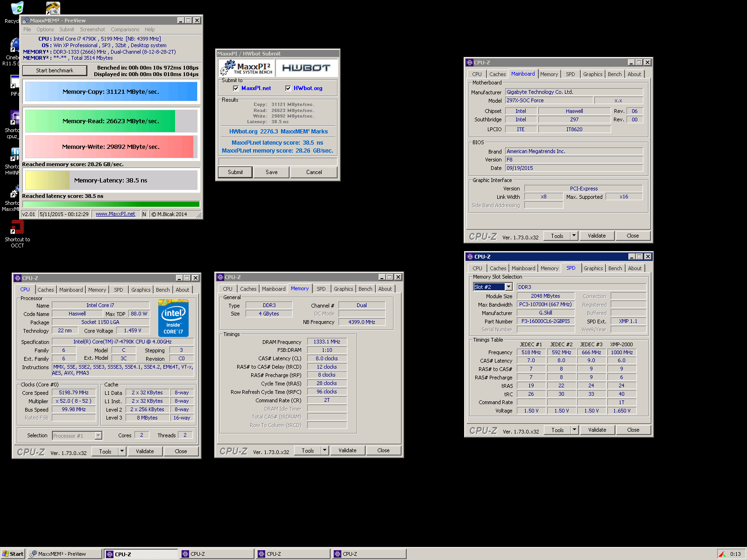This screenshot has height=560, width=747.
Task: Click the yellow Memory-Latency result bar
Action: tap(111, 180)
